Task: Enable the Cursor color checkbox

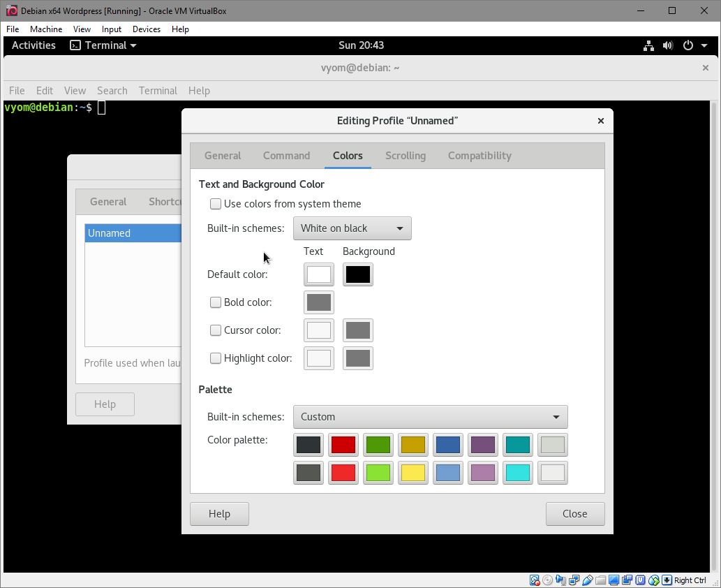Action: coord(215,330)
